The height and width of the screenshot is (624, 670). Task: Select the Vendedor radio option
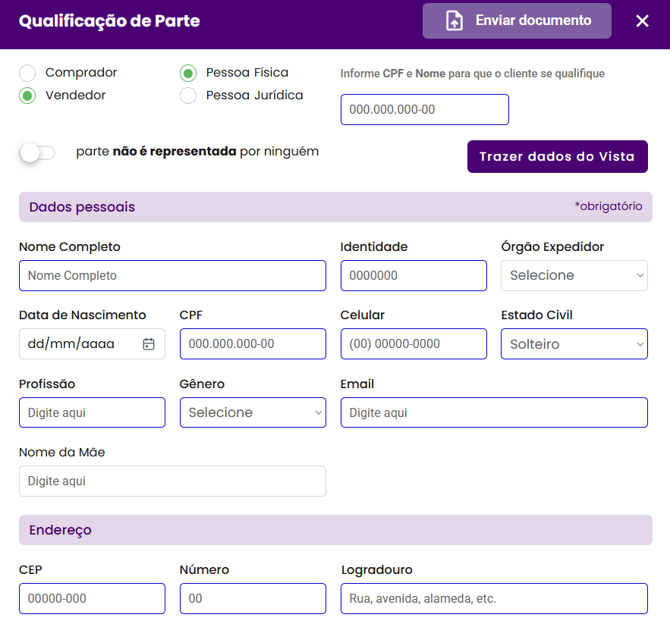coord(28,96)
